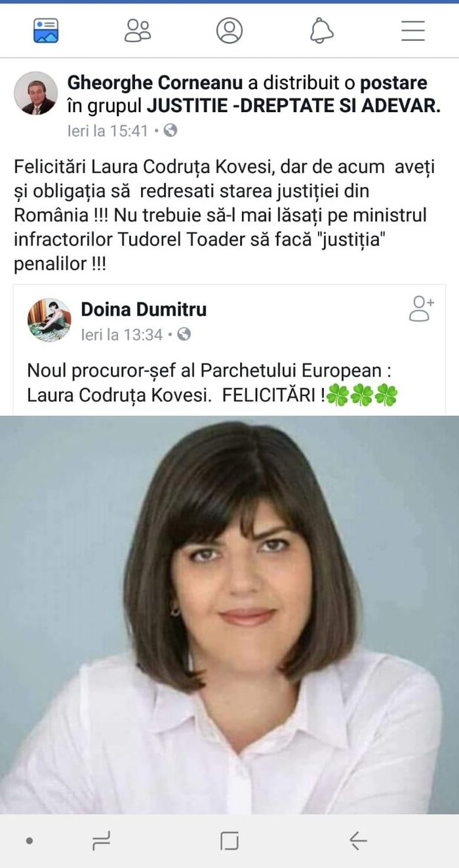Open Gheorghe Corneanu's profile name link

pos(155,83)
